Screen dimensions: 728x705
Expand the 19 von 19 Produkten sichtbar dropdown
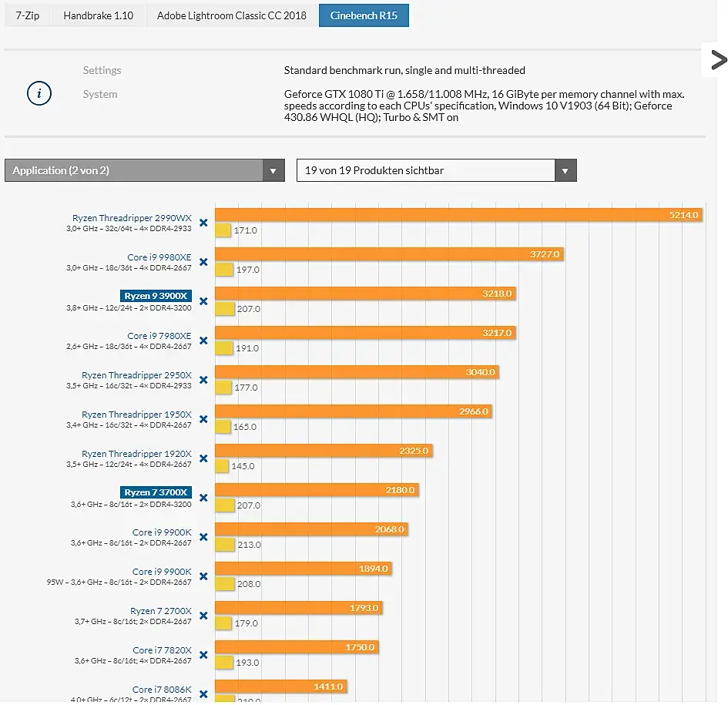pos(426,170)
